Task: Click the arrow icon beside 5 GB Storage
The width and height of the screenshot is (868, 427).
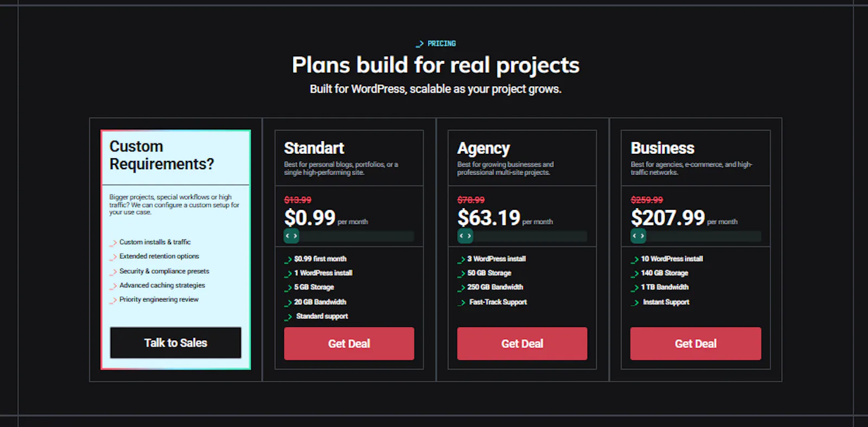Action: pyautogui.click(x=288, y=288)
